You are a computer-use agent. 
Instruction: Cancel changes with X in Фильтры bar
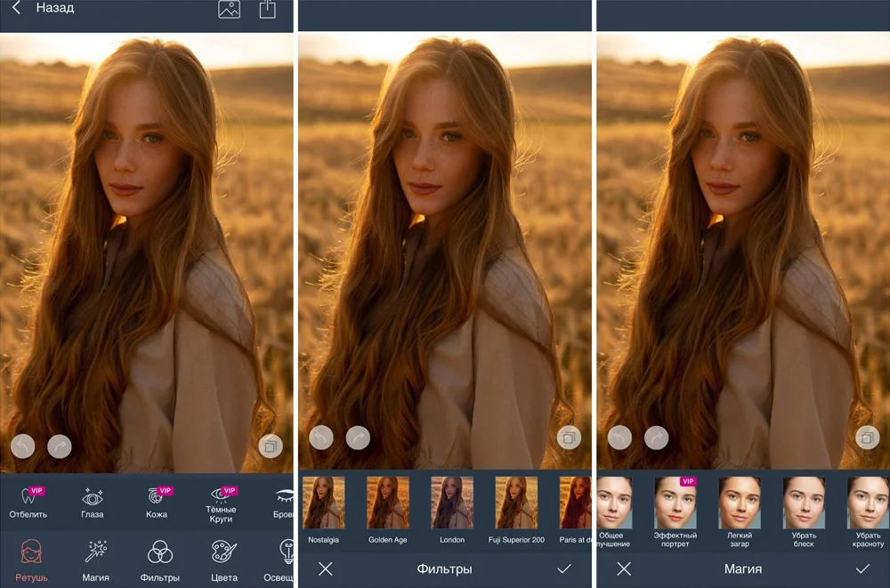326,568
